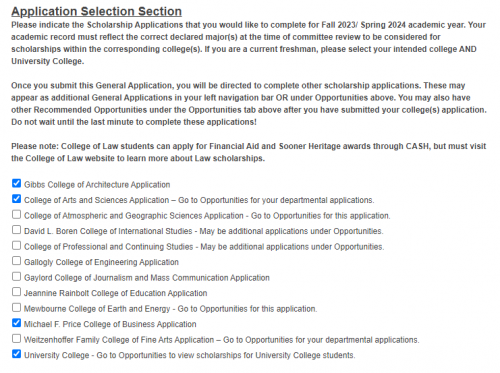
Task: Check Gaylord College of Journalism checkbox
Action: 16,276
